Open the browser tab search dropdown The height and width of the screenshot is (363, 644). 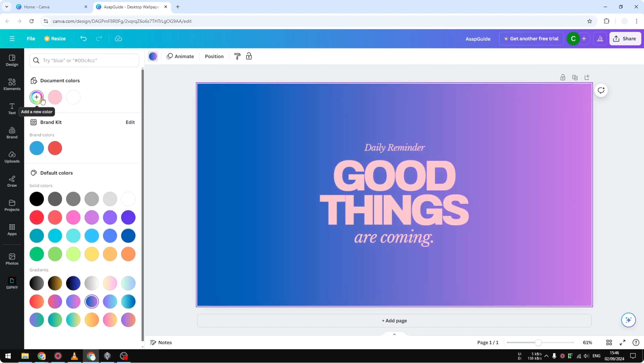(x=7, y=7)
